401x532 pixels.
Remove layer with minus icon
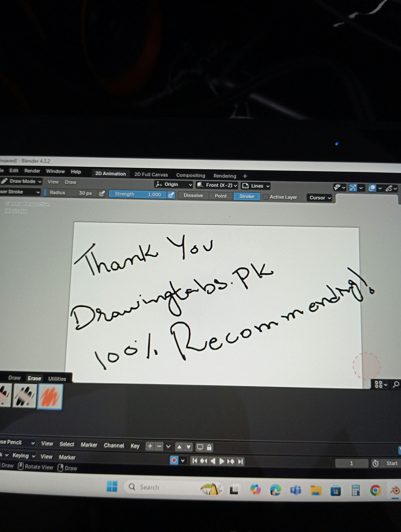click(x=159, y=446)
